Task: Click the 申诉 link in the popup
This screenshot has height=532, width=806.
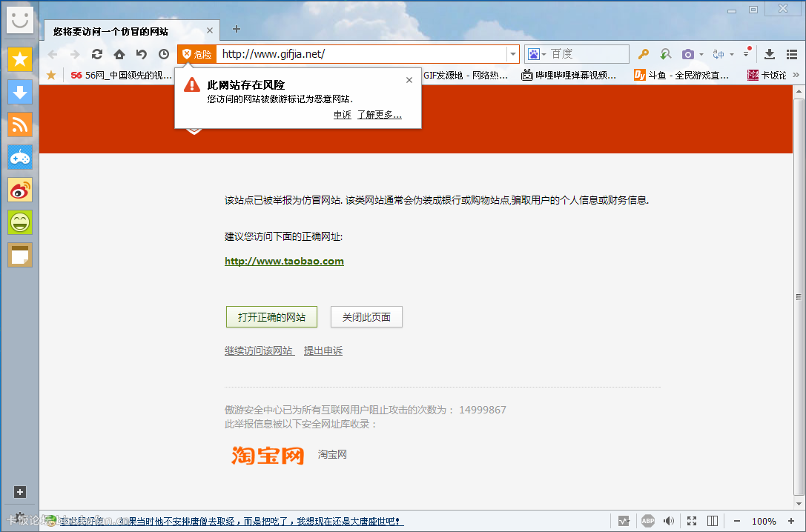Action: click(343, 115)
